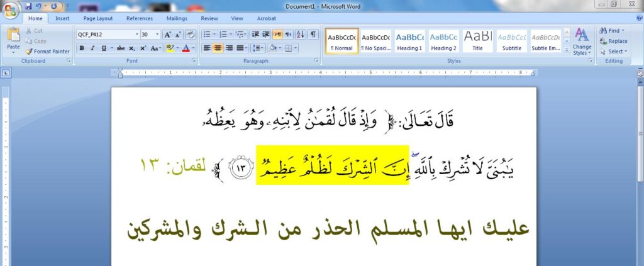Image resolution: width=644 pixels, height=266 pixels.
Task: Open the font color picker arrow
Action: [x=193, y=48]
